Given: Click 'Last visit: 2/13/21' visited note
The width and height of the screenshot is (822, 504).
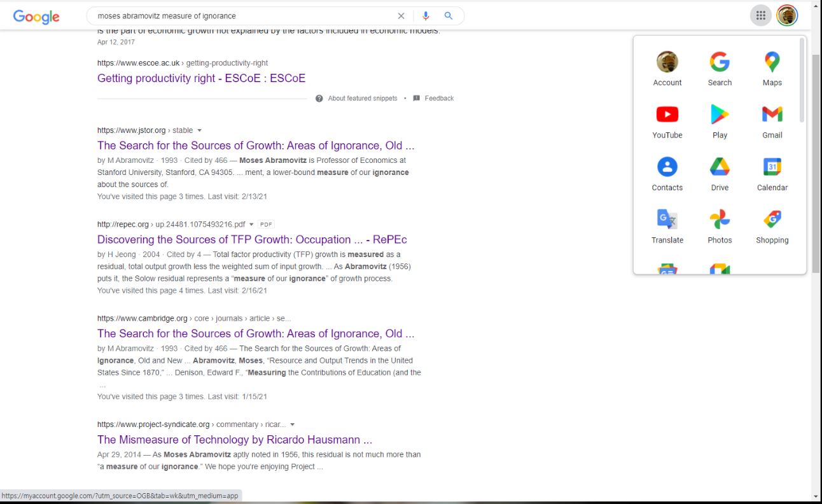Looking at the screenshot, I should pyautogui.click(x=237, y=197).
